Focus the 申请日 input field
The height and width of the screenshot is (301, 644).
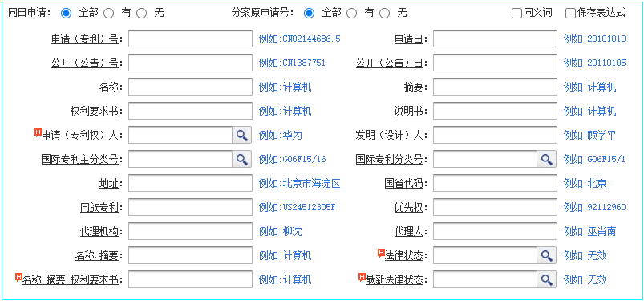(x=495, y=39)
